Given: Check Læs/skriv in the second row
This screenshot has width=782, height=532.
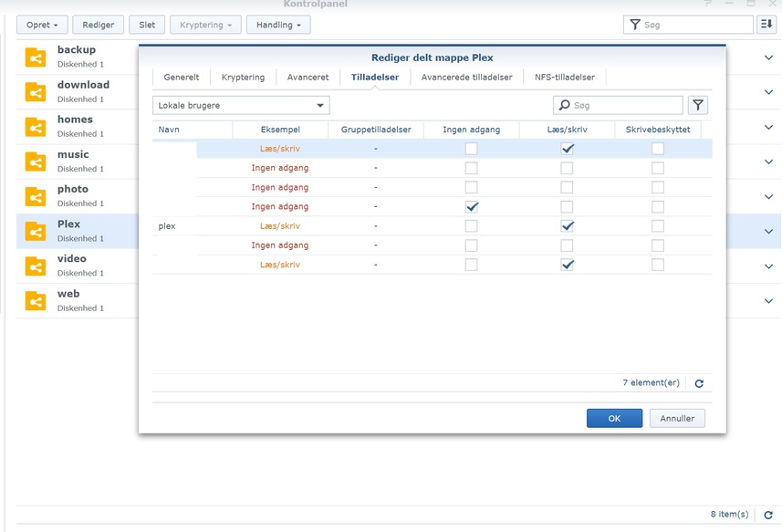Looking at the screenshot, I should [567, 168].
